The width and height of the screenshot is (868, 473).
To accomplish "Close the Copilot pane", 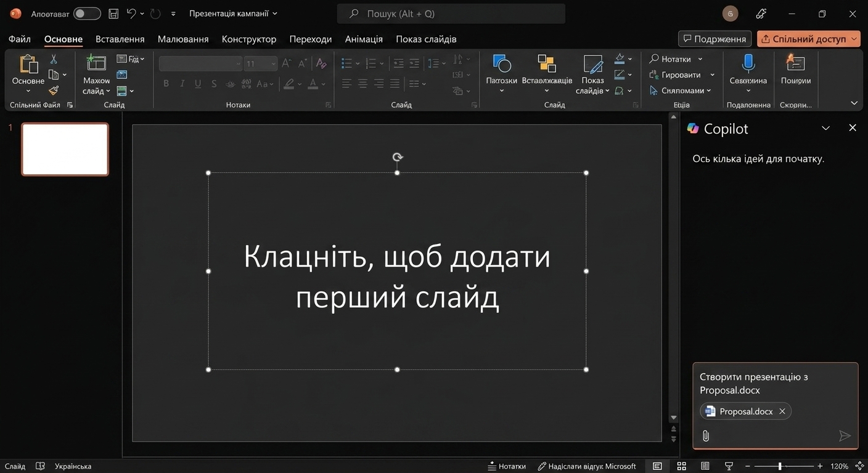I will tap(853, 127).
